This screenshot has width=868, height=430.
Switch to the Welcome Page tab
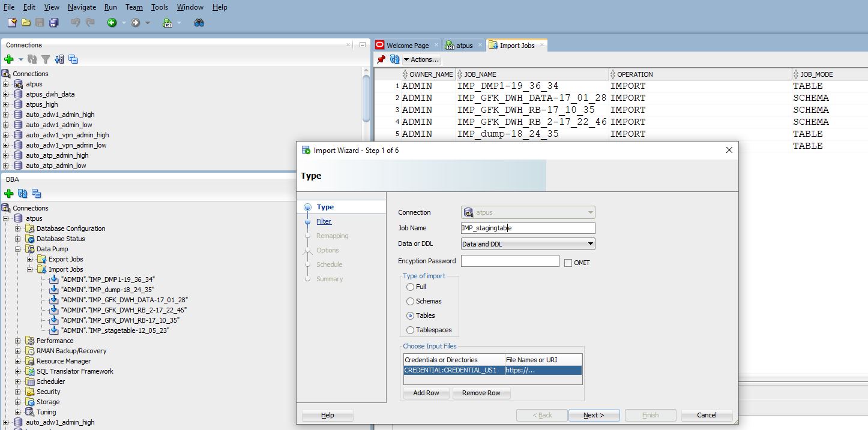407,46
